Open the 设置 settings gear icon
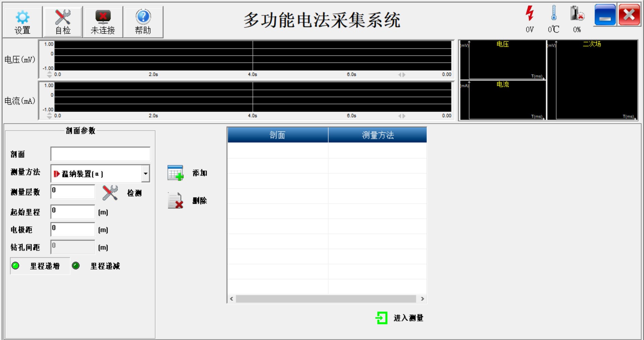 pos(22,17)
